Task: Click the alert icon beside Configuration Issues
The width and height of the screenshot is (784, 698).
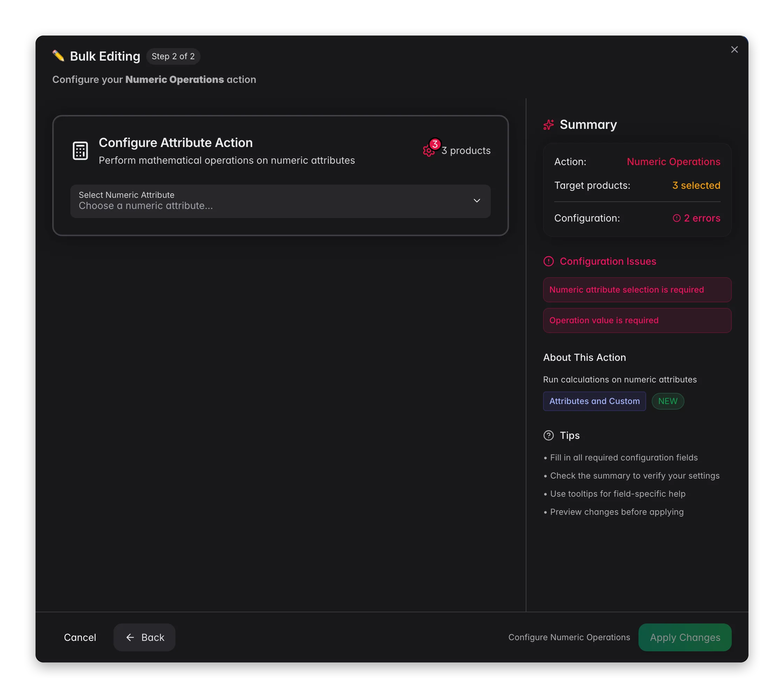Action: (x=549, y=261)
